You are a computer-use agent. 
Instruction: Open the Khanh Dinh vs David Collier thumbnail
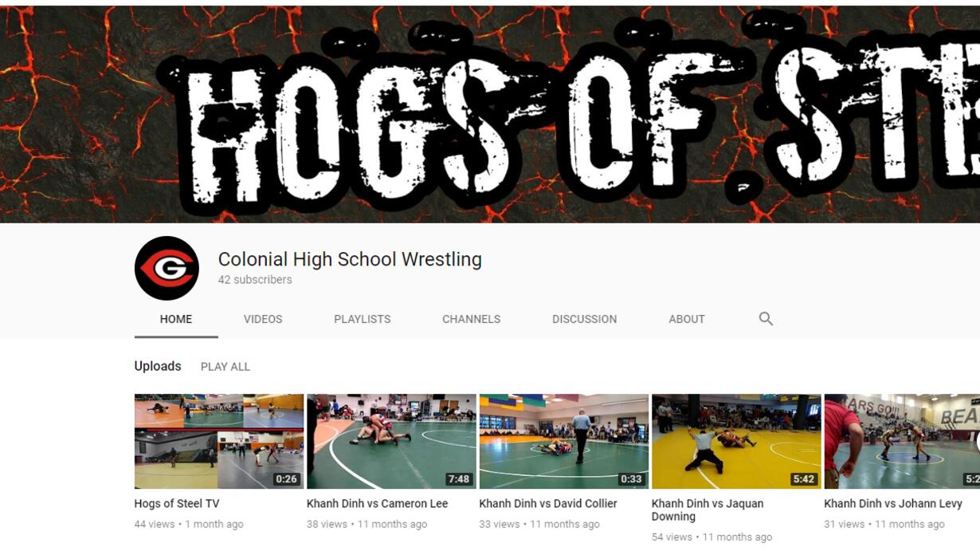coord(564,441)
